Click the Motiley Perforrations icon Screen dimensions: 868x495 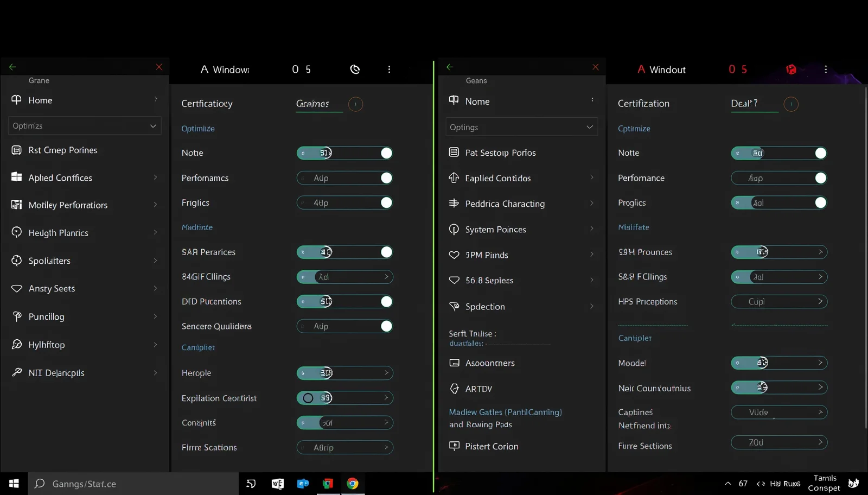point(17,205)
